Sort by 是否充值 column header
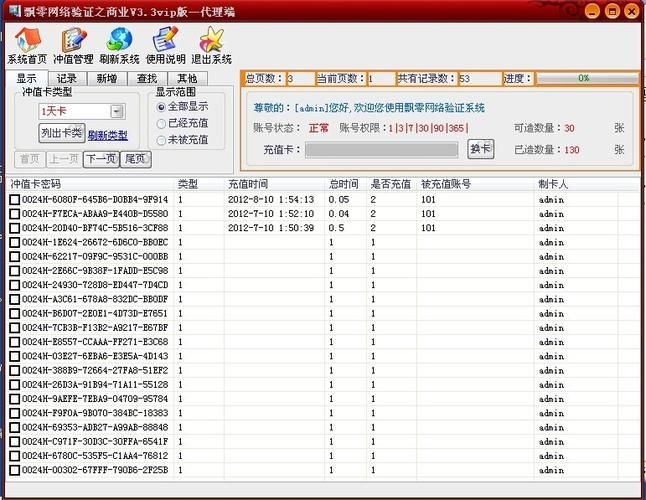Image resolution: width=646 pixels, height=500 pixels. tap(391, 184)
